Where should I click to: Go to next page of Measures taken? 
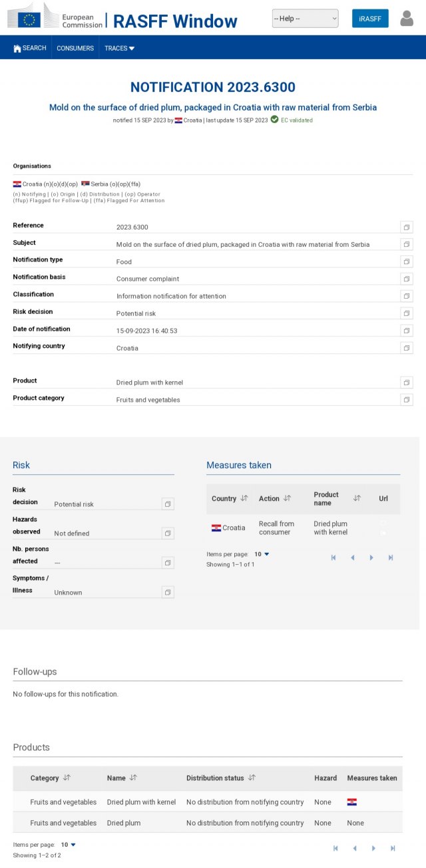[371, 557]
